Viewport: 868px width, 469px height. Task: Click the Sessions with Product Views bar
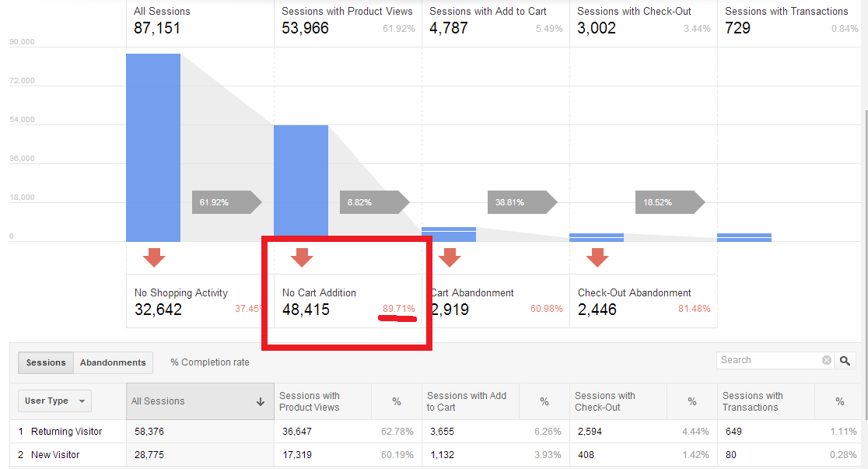tap(301, 183)
